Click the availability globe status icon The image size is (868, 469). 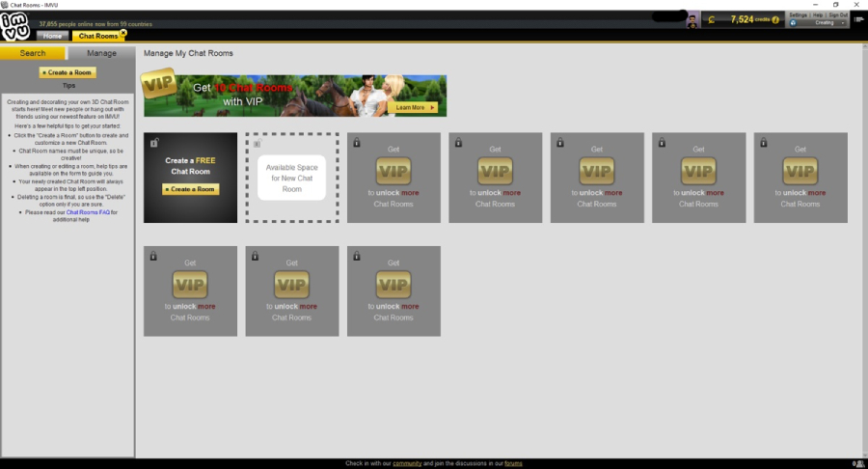[x=793, y=23]
